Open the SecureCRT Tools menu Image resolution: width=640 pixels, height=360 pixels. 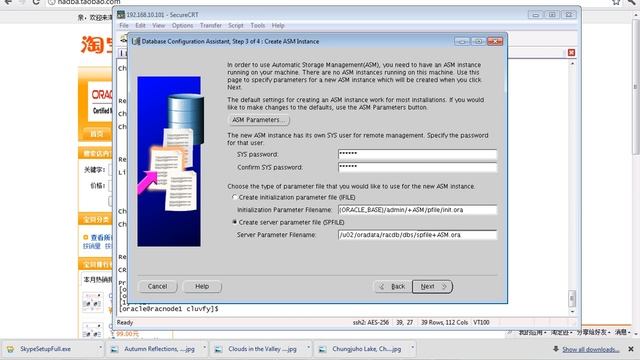(x=258, y=25)
